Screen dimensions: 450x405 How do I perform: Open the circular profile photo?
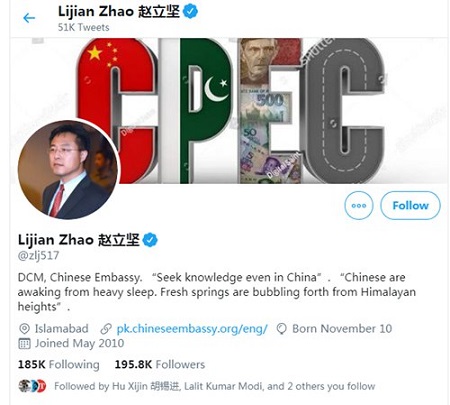[68, 169]
